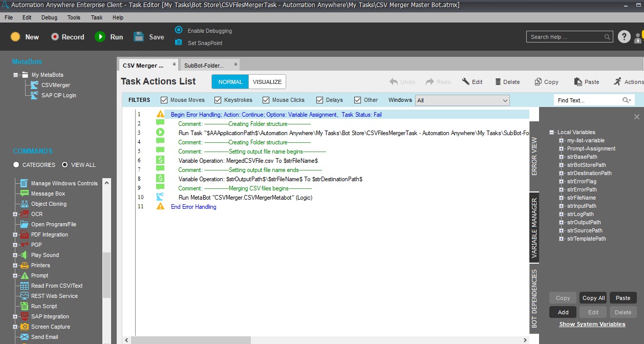The height and width of the screenshot is (344, 644).
Task: Open the Windows filter dropdown
Action: [x=505, y=100]
